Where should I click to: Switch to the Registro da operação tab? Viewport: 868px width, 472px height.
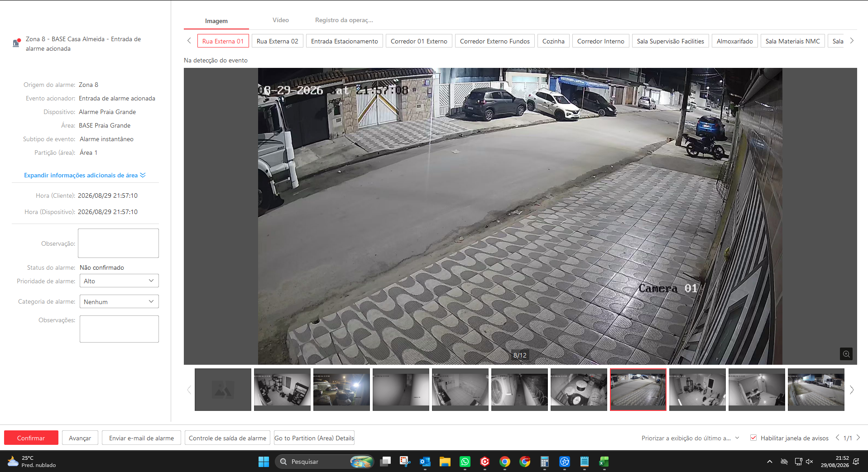(x=344, y=20)
